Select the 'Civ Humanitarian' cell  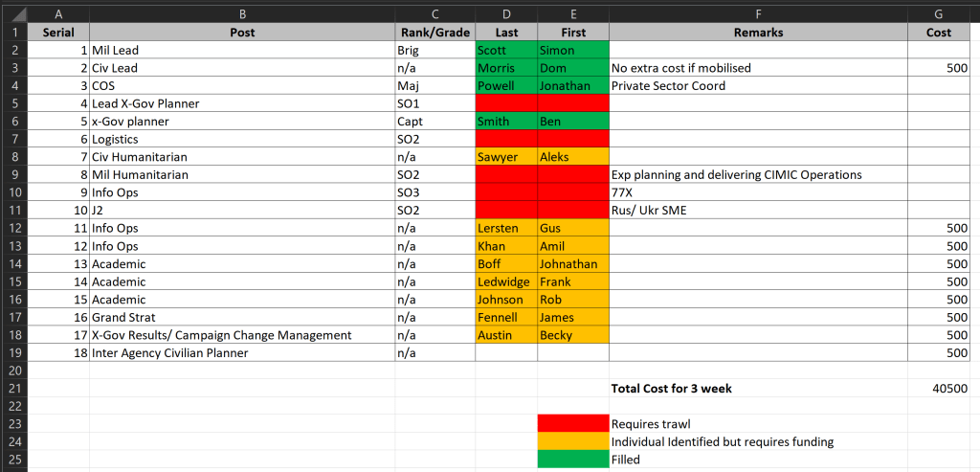(x=242, y=157)
